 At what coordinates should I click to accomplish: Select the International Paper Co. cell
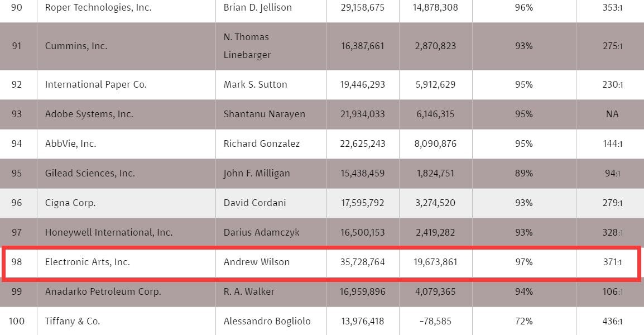pos(95,85)
